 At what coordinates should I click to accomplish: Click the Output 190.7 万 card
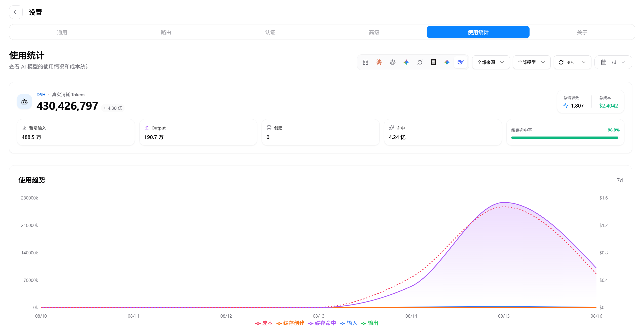(198, 132)
